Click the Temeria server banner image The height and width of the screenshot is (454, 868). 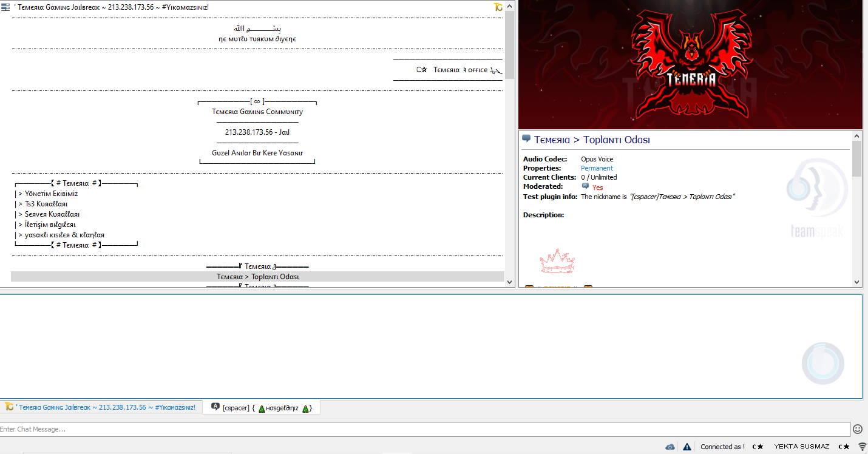(690, 64)
